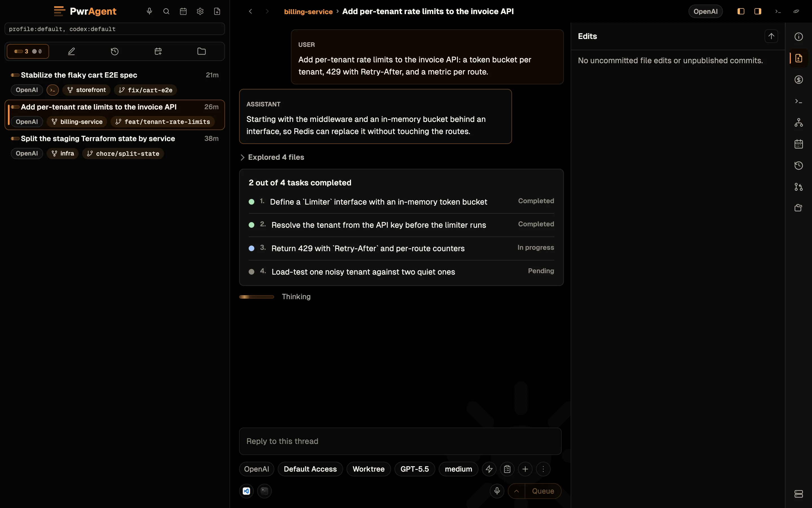The height and width of the screenshot is (508, 812).
Task: Open the Stabilize the flaky cart E2E spec thread
Action: [x=115, y=82]
